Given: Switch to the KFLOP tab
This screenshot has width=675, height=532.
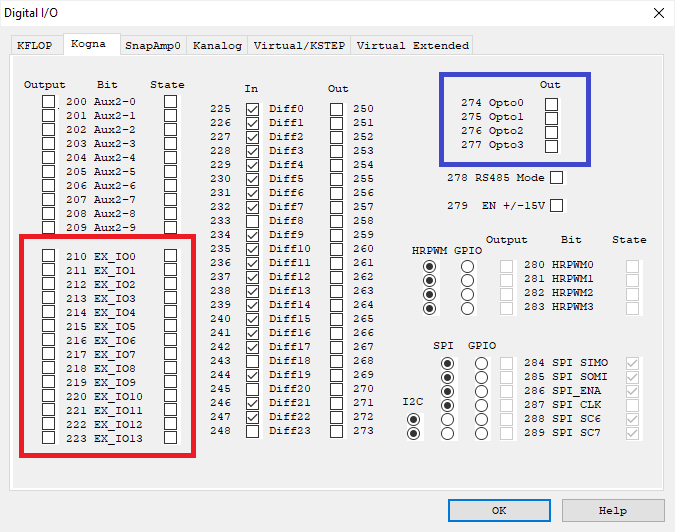Looking at the screenshot, I should (x=36, y=45).
